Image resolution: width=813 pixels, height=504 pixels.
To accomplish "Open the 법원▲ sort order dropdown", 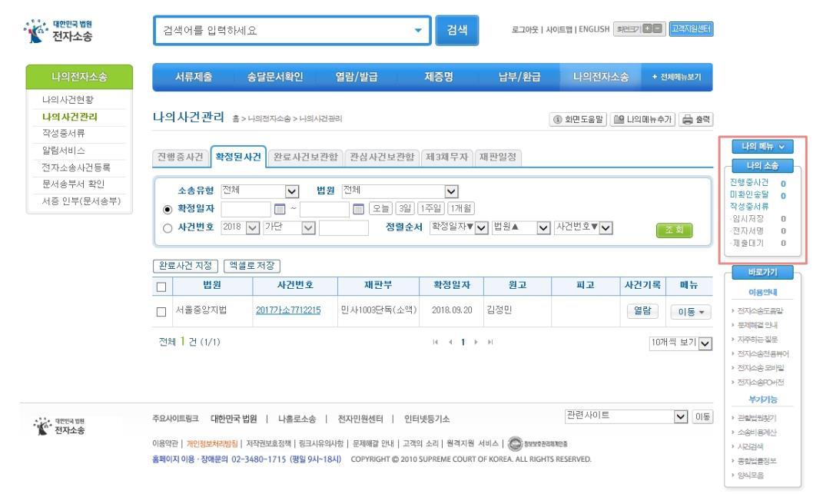I will (x=521, y=227).
